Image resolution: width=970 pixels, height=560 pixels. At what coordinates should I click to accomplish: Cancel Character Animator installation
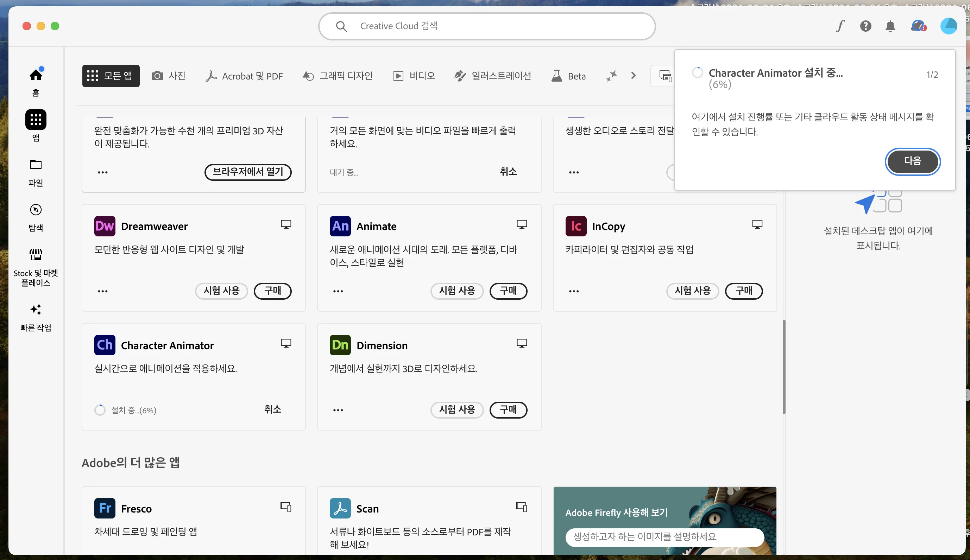(272, 409)
